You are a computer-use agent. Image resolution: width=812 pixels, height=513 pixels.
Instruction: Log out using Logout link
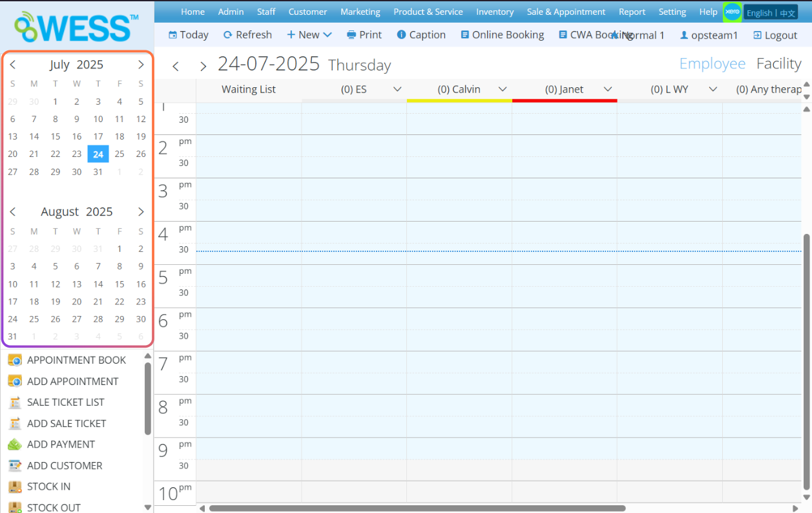click(x=775, y=36)
